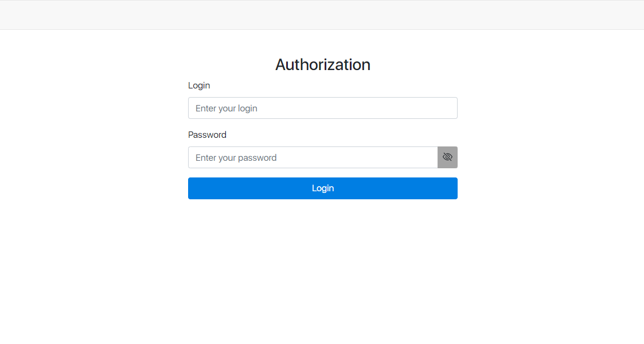Click the "Password" field label
The image size is (644, 344).
click(x=207, y=135)
